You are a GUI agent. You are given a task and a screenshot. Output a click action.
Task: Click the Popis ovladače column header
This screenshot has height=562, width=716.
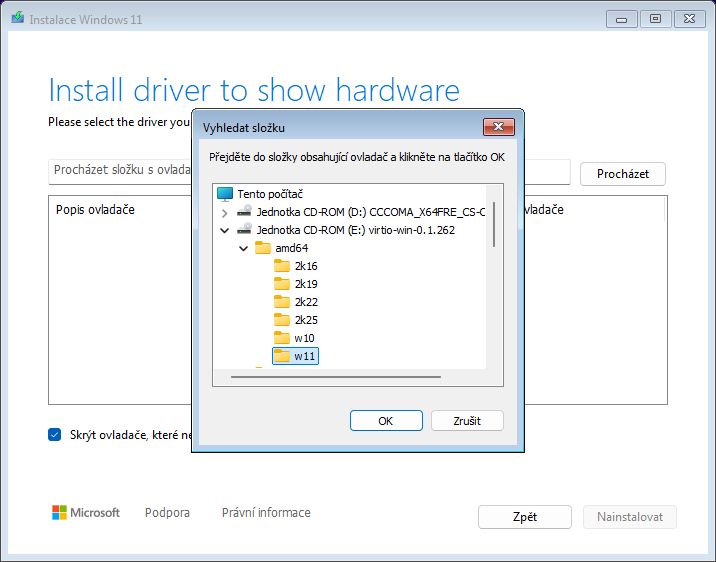(x=95, y=210)
